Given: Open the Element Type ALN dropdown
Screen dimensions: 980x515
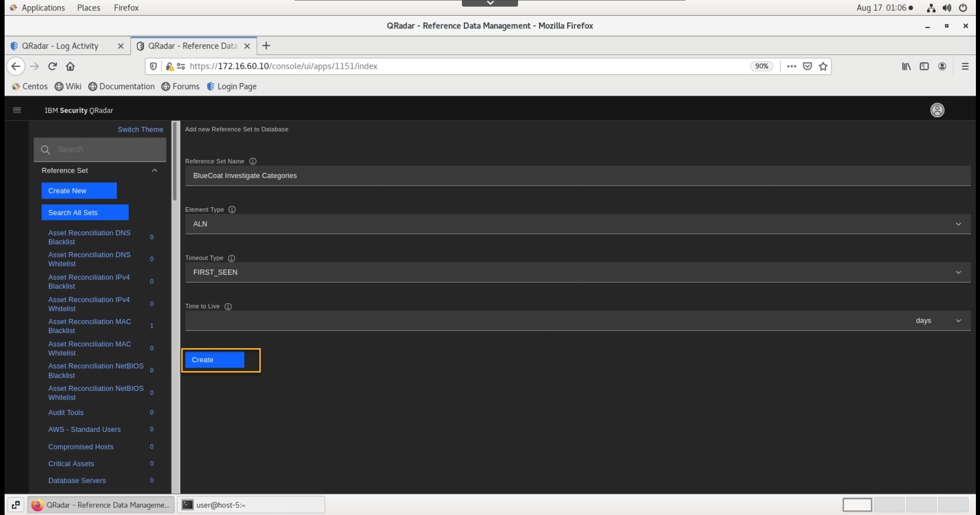Looking at the screenshot, I should pyautogui.click(x=578, y=224).
